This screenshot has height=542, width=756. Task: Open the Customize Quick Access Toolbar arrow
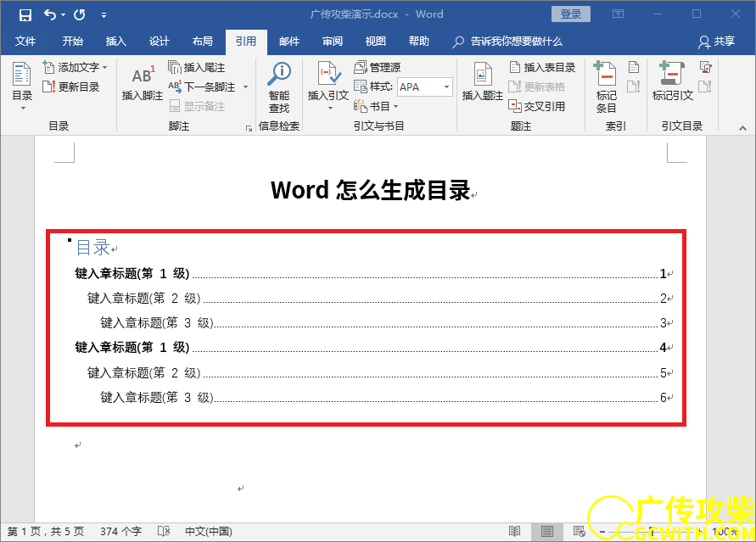[x=104, y=15]
